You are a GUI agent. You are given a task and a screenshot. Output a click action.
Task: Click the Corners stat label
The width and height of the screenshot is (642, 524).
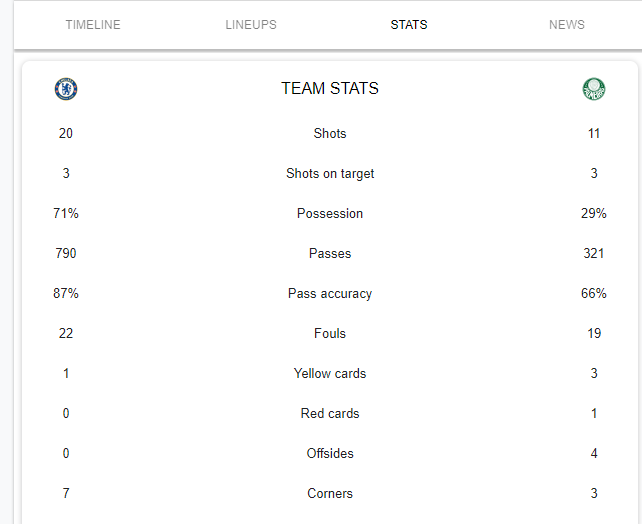pos(330,493)
